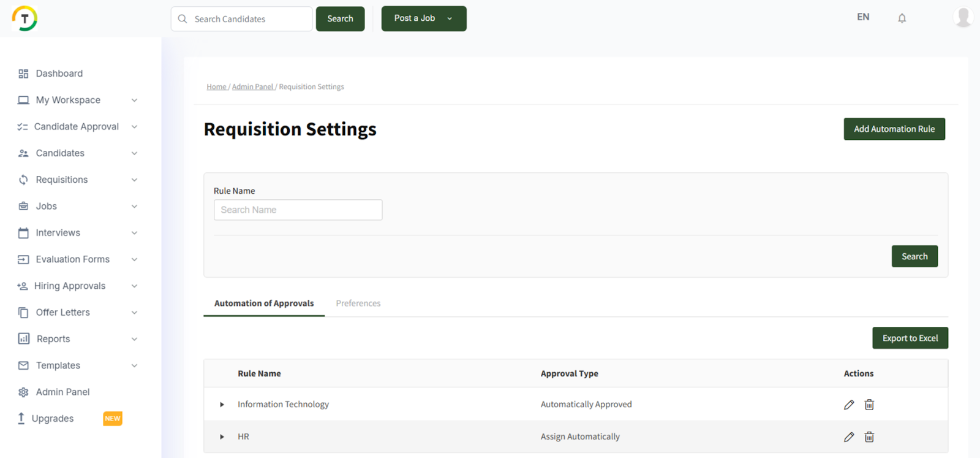
Task: Expand the Hiring Approvals sidebar menu
Action: click(134, 286)
